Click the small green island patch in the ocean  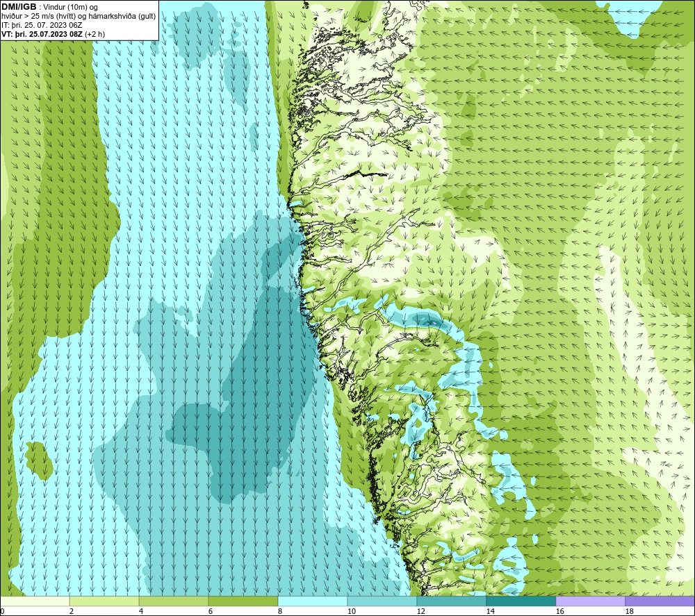[39, 460]
